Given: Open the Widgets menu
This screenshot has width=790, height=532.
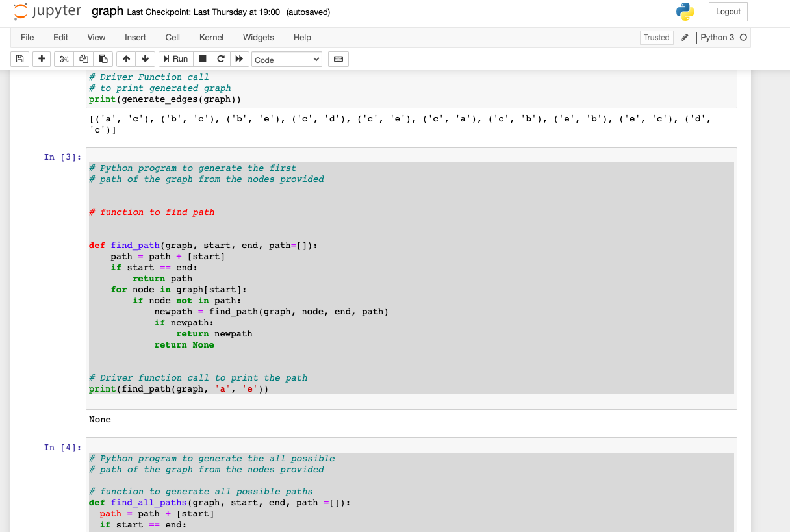Looking at the screenshot, I should 259,38.
